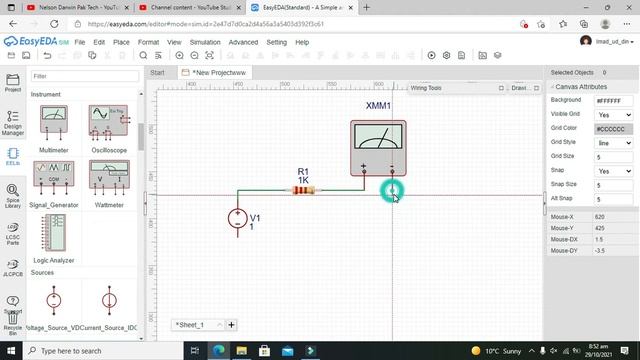The image size is (640, 360).
Task: Click the Snap Size input field
Action: 613,185
